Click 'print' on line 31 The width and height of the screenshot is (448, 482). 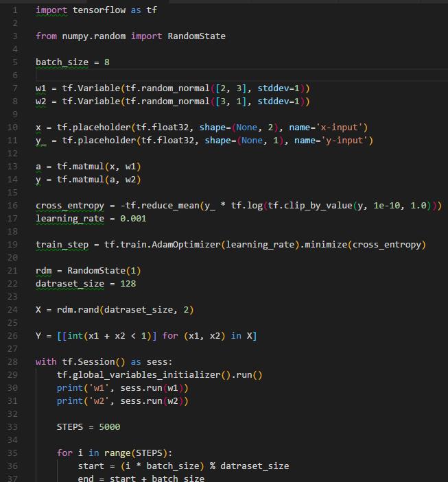point(70,401)
